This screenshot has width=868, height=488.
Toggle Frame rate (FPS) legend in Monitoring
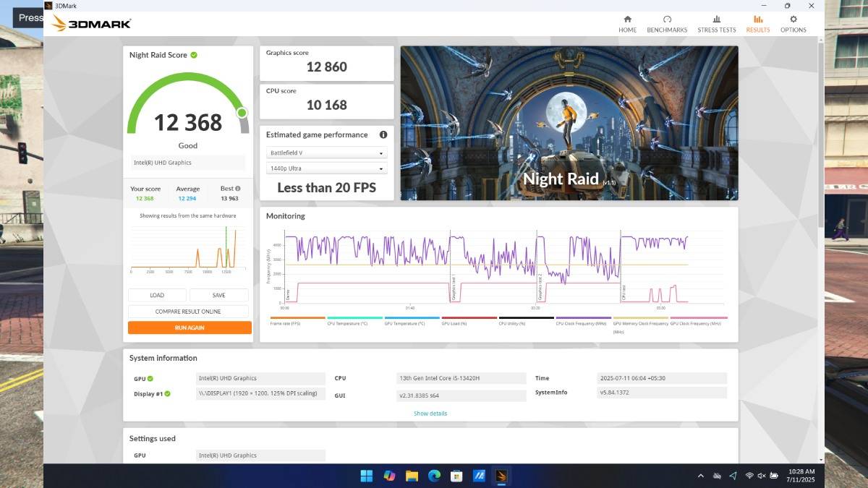tap(297, 323)
